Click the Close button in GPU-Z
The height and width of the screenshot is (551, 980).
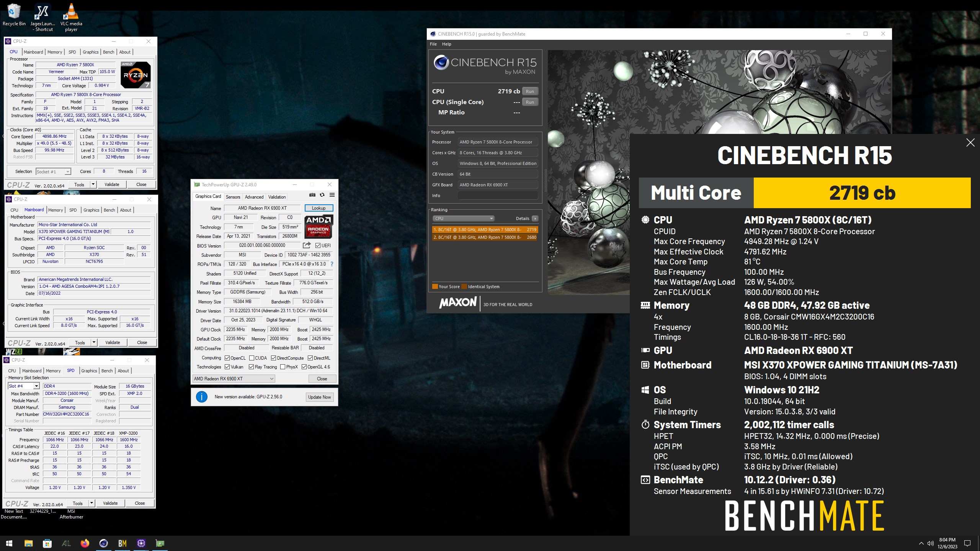coord(322,379)
